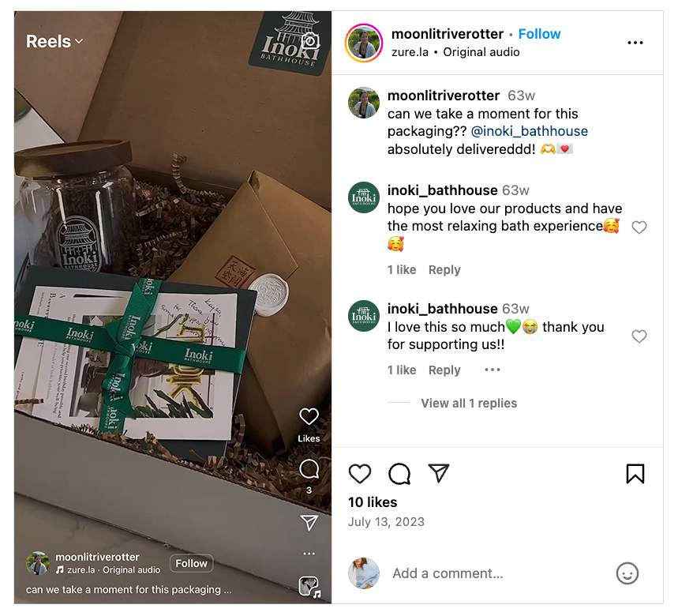This screenshot has height=616, width=678.
Task: Open the 10 likes list
Action: click(x=372, y=501)
